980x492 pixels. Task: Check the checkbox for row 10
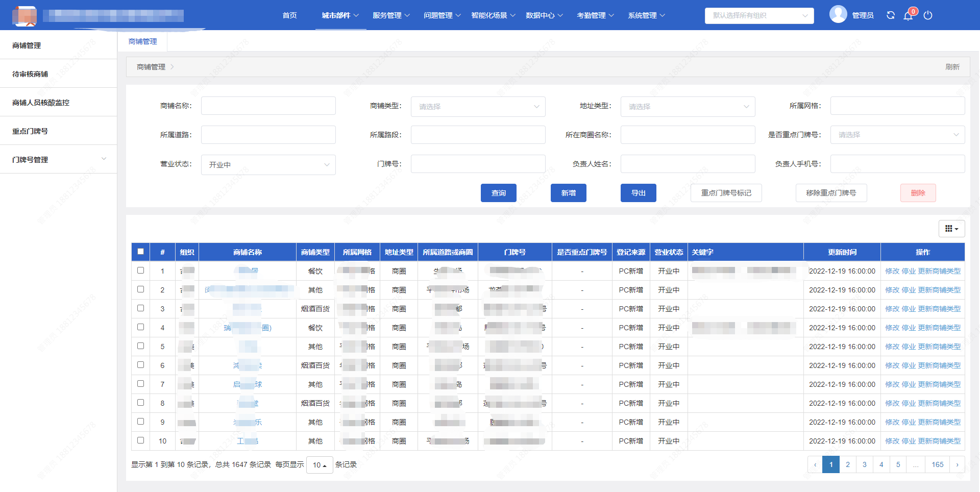pos(141,440)
